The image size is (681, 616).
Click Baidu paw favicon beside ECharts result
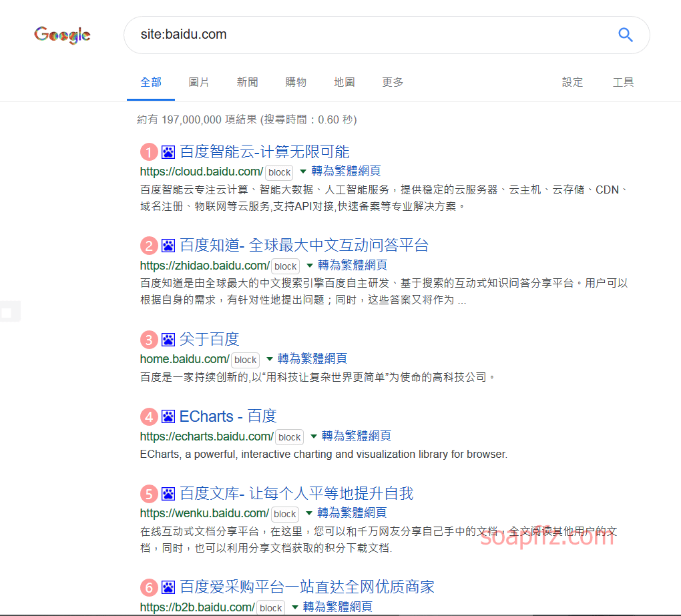[168, 416]
